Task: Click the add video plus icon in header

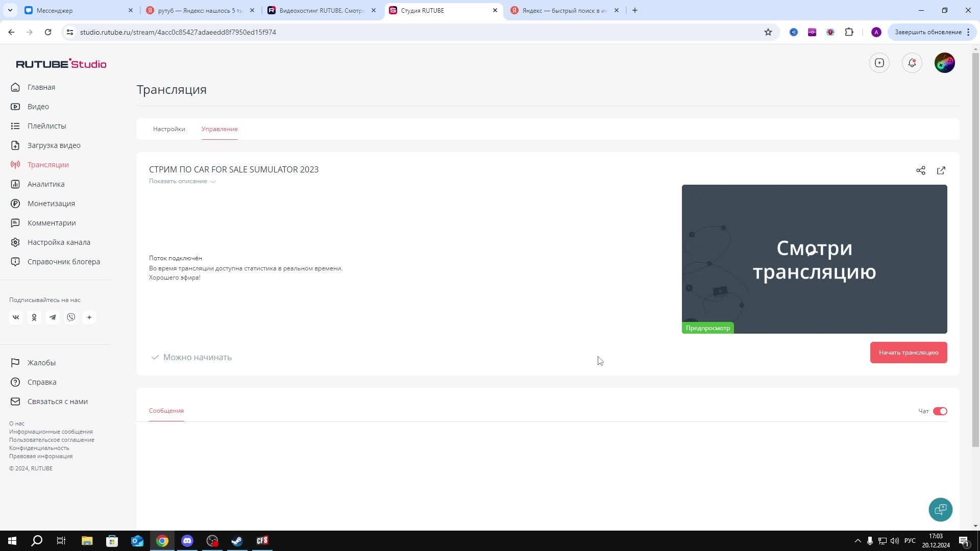Action: pos(879,63)
